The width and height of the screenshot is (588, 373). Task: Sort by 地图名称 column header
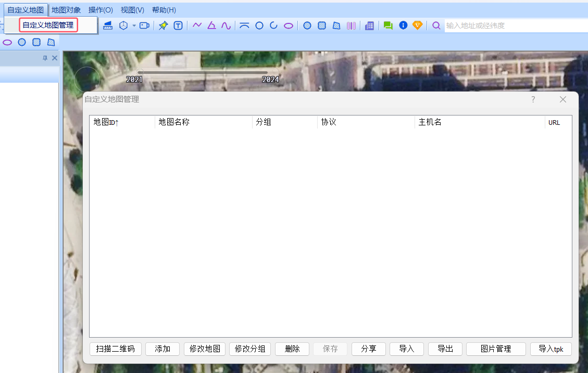203,122
